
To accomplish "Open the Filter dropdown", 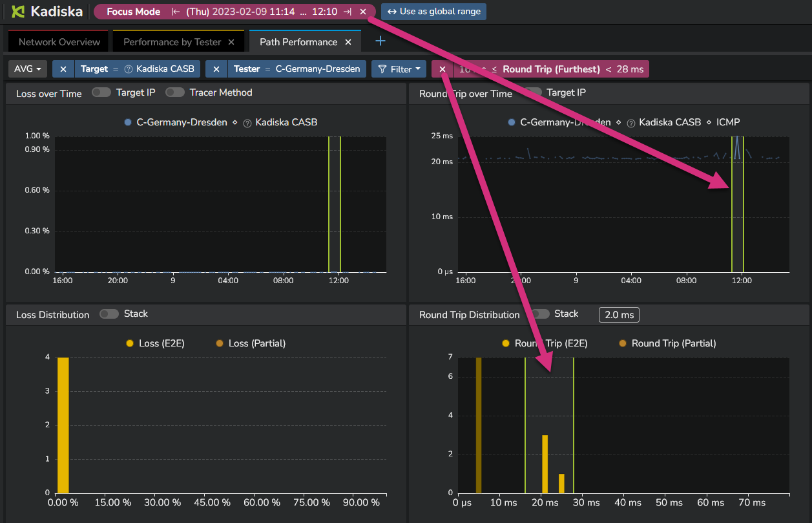I will tap(399, 69).
